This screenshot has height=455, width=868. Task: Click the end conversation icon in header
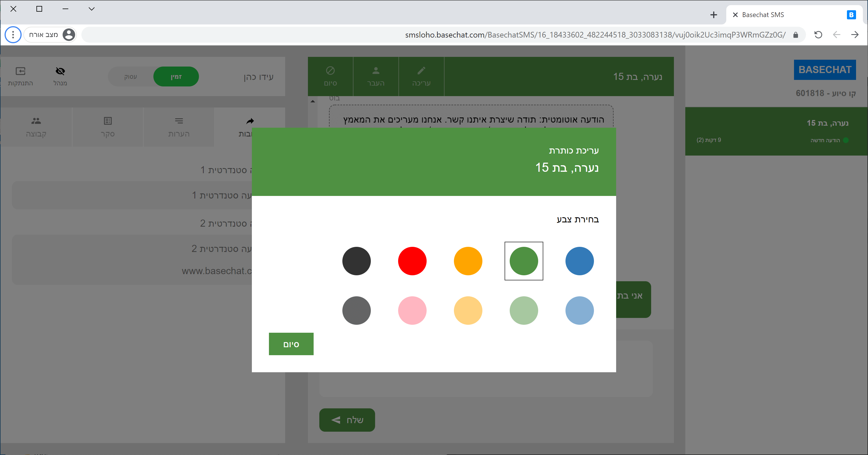click(330, 71)
